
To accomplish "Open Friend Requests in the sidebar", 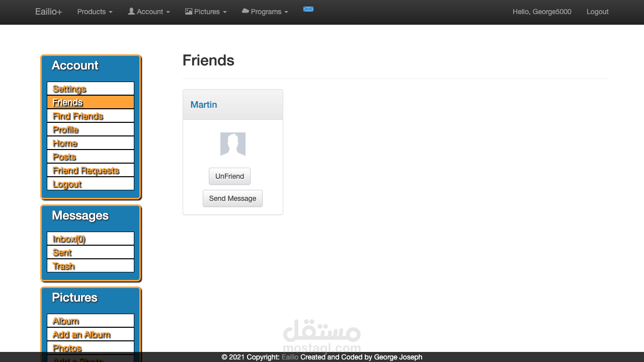I will pos(91,170).
